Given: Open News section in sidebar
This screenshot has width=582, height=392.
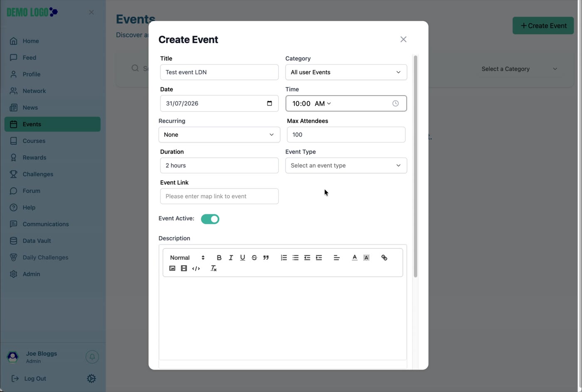Looking at the screenshot, I should pyautogui.click(x=52, y=108).
